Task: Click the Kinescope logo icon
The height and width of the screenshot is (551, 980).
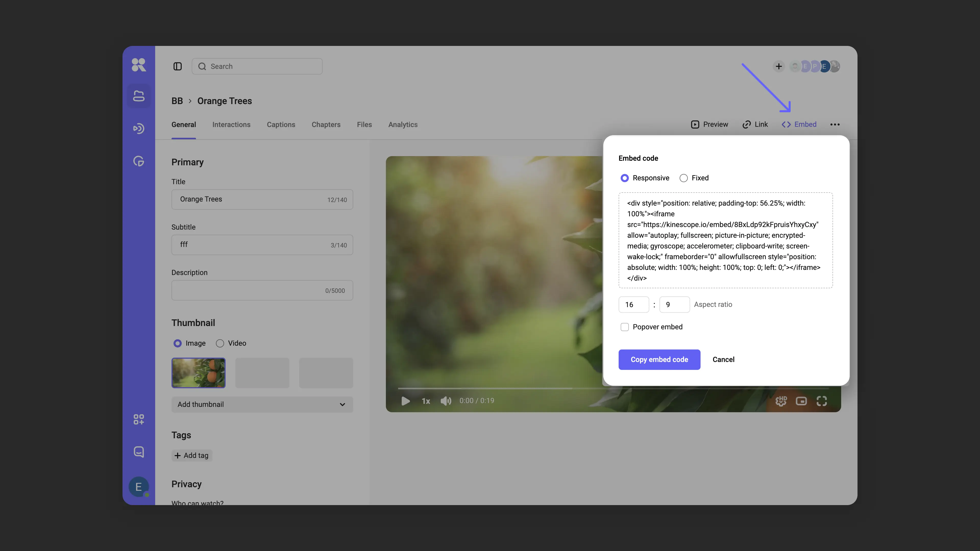Action: [x=139, y=65]
